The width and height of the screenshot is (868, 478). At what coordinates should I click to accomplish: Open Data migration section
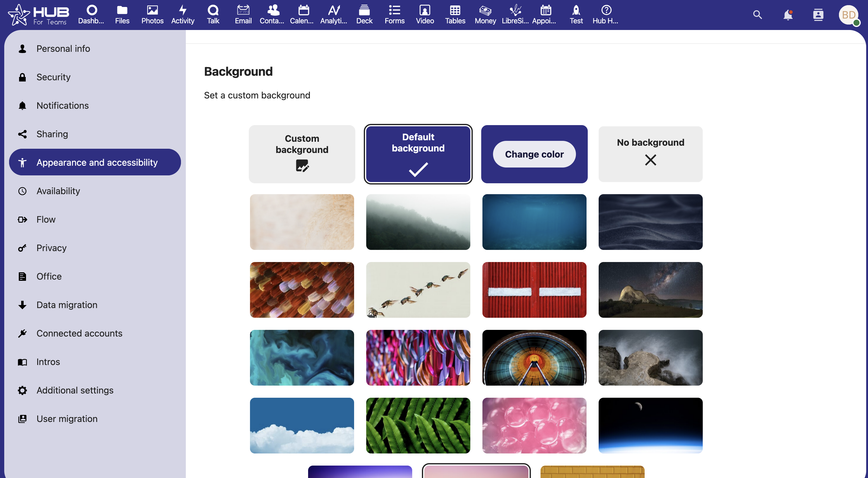[x=95, y=305]
